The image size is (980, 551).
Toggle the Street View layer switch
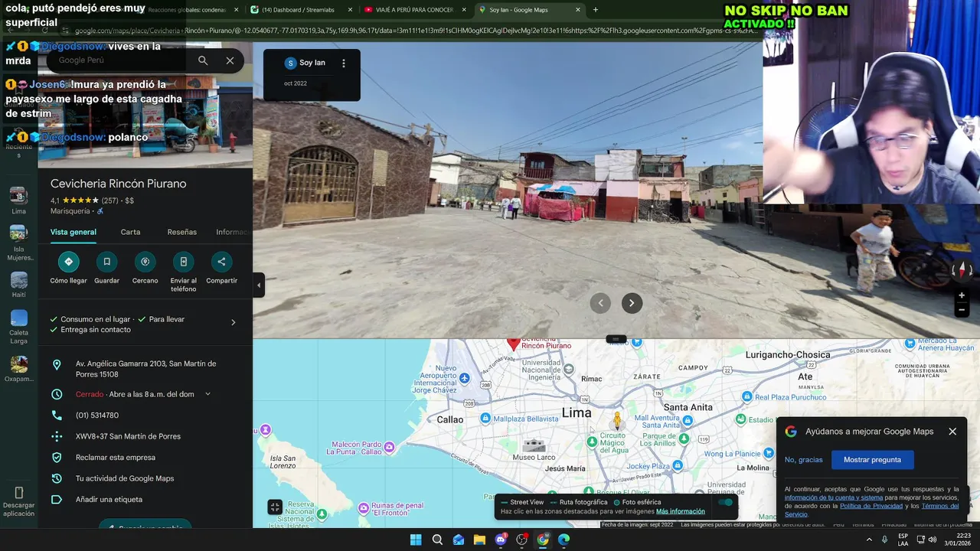coord(725,503)
